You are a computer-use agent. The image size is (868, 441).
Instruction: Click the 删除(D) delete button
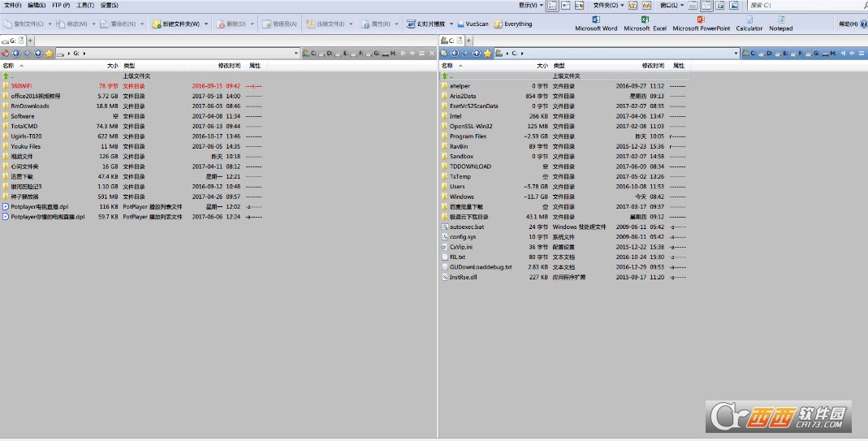pyautogui.click(x=231, y=24)
